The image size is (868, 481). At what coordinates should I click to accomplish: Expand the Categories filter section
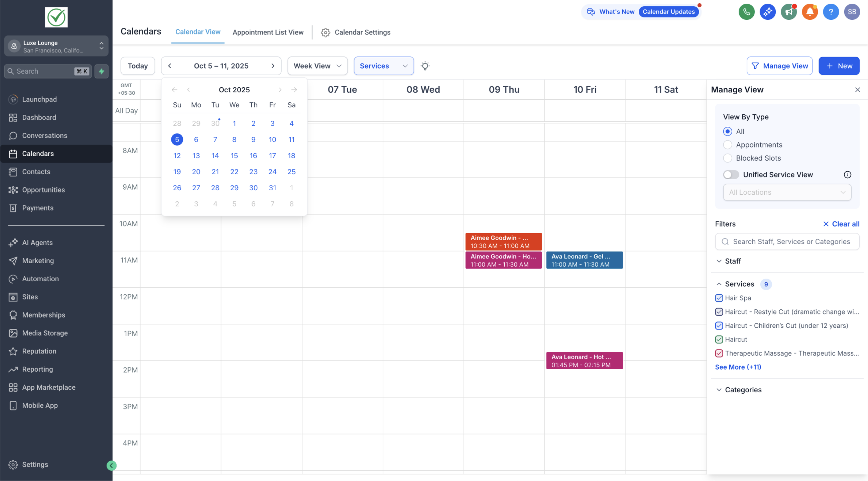(743, 390)
